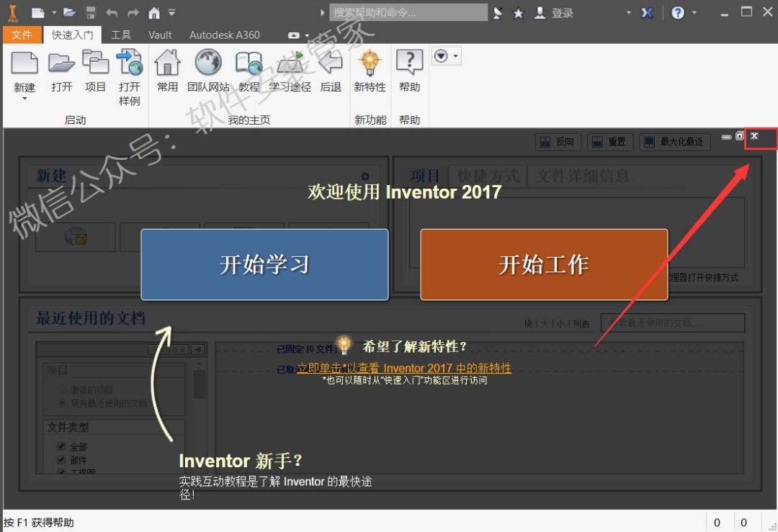The height and width of the screenshot is (532, 778).
Task: Open the 文件 (File) menu tab
Action: [22, 35]
